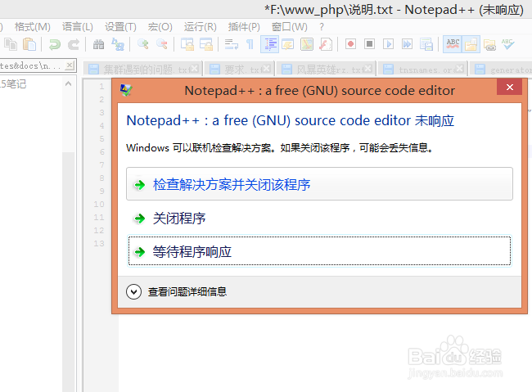Toggle the indent guide icon
Viewport: 532px width, 392px height.
(x=270, y=44)
